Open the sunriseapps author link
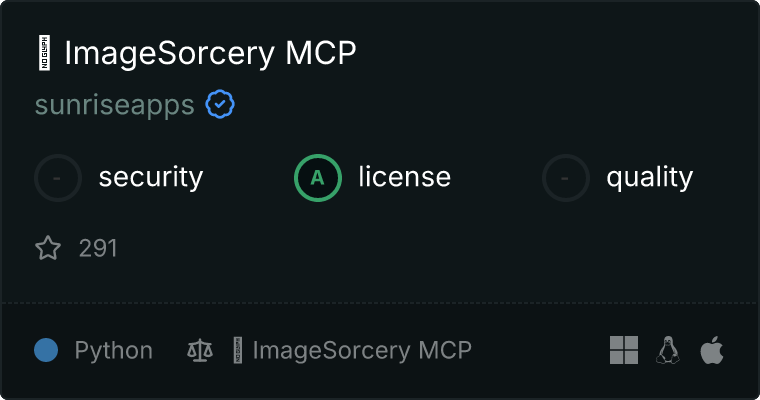Screen dimensions: 760x400 tap(115, 105)
